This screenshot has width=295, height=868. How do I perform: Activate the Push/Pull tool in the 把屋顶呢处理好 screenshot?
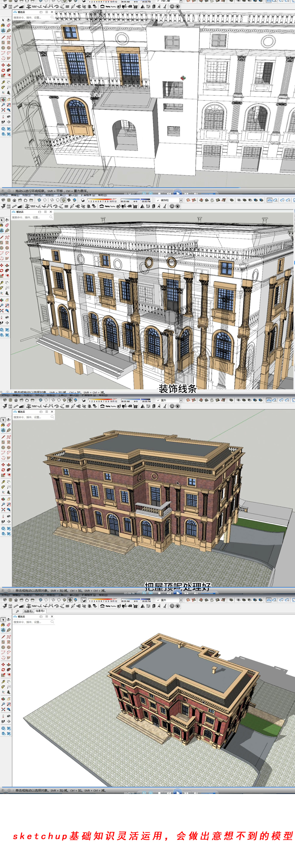[x=9, y=465]
